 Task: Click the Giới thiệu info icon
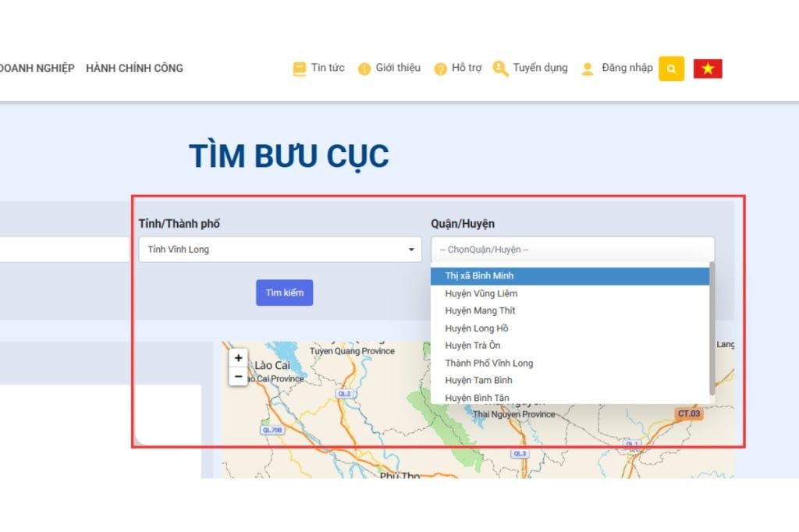tap(364, 69)
